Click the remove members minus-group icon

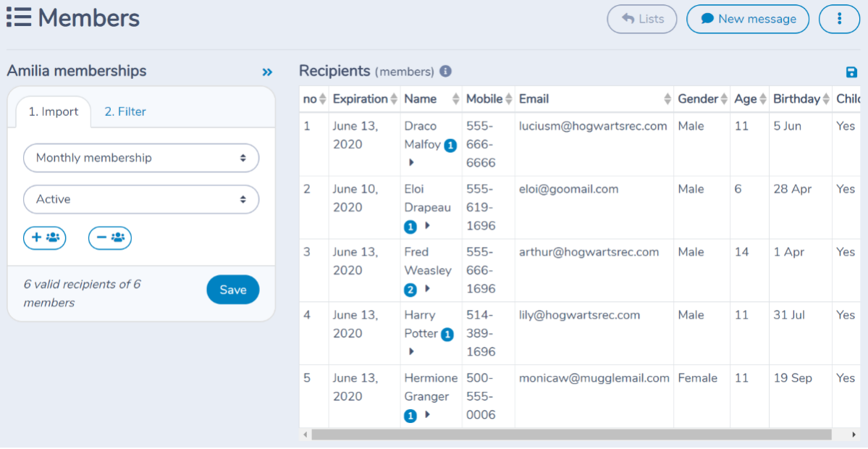110,238
